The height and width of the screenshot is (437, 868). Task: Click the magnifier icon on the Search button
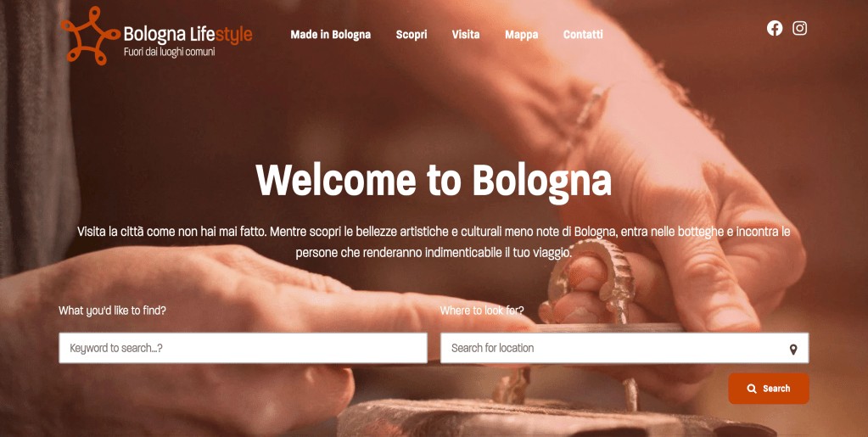751,389
